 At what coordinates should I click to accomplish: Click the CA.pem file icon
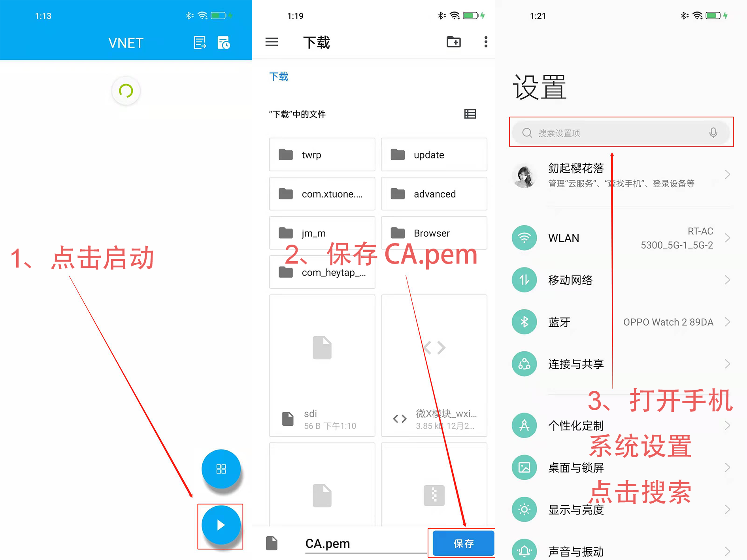tap(272, 543)
